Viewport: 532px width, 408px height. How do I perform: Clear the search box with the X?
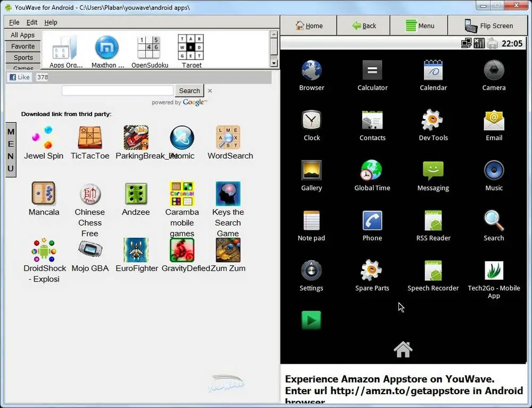pos(210,90)
